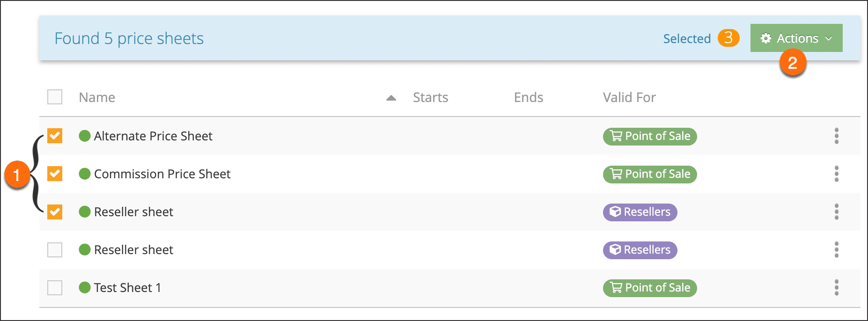This screenshot has width=868, height=321.
Task: Sort by the Valid For column header
Action: click(629, 97)
